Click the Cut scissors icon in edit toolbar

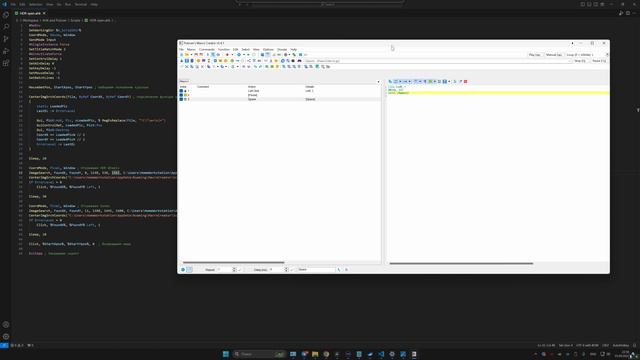[x=187, y=67]
